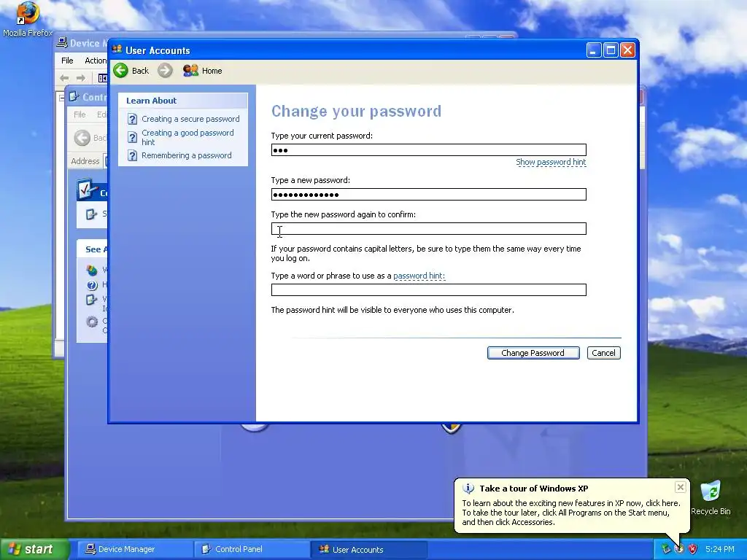This screenshot has height=560, width=747.
Task: Focus the current password field
Action: point(428,150)
